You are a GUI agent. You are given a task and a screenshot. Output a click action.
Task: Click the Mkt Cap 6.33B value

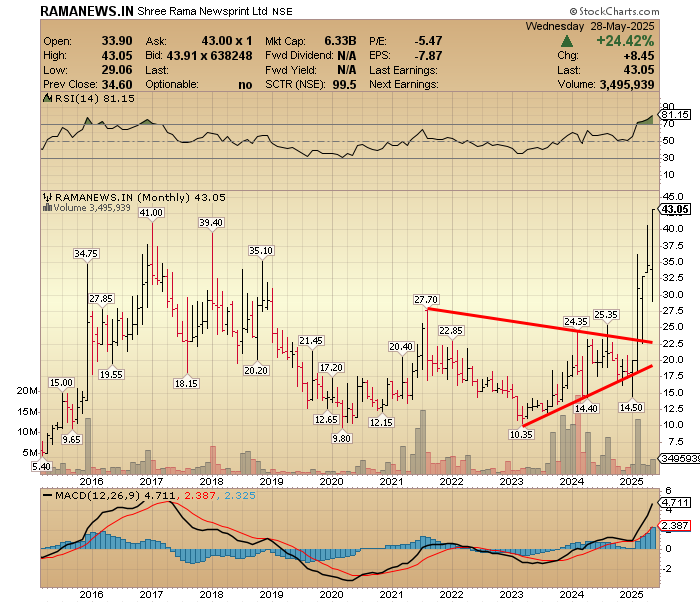coord(340,41)
